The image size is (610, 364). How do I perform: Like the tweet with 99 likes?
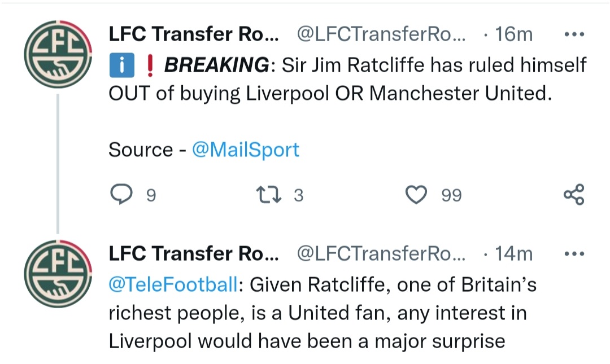(x=416, y=195)
